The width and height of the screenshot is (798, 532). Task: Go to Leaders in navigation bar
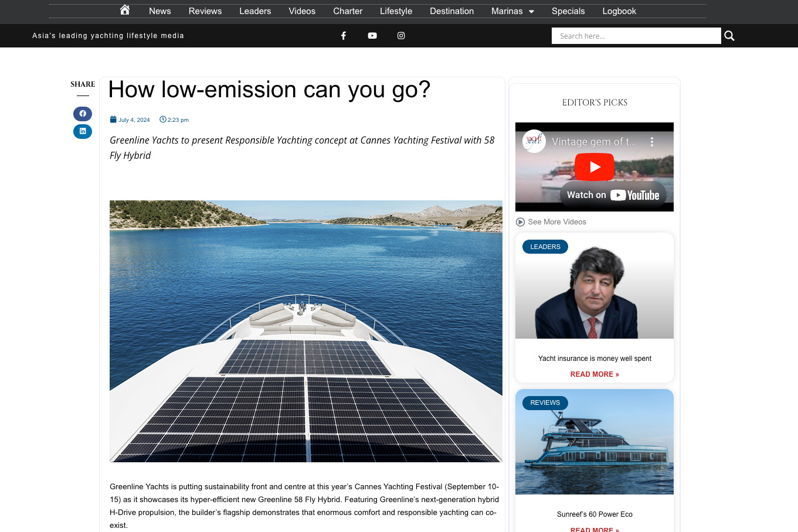pyautogui.click(x=255, y=11)
